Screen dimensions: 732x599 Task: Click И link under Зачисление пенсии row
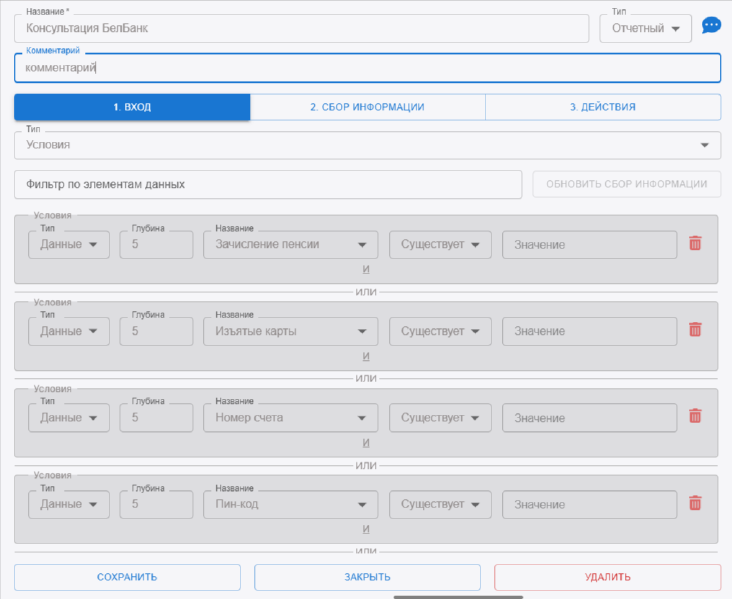click(366, 269)
